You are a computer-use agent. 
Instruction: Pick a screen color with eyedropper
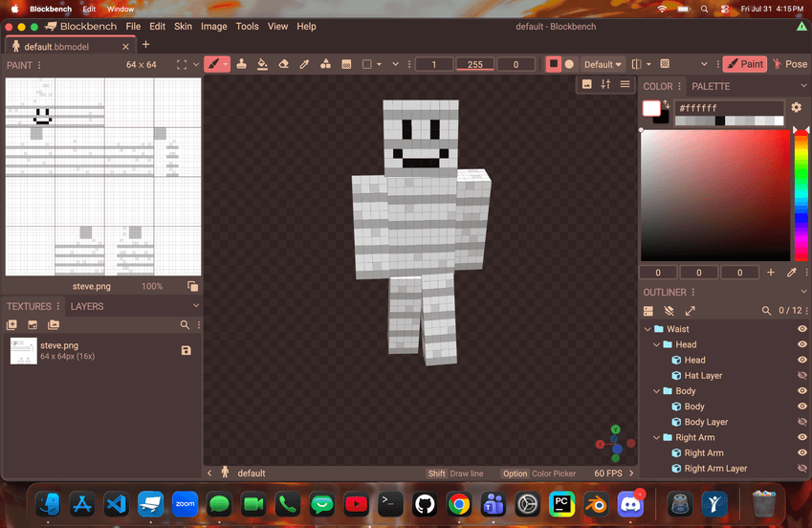(791, 272)
